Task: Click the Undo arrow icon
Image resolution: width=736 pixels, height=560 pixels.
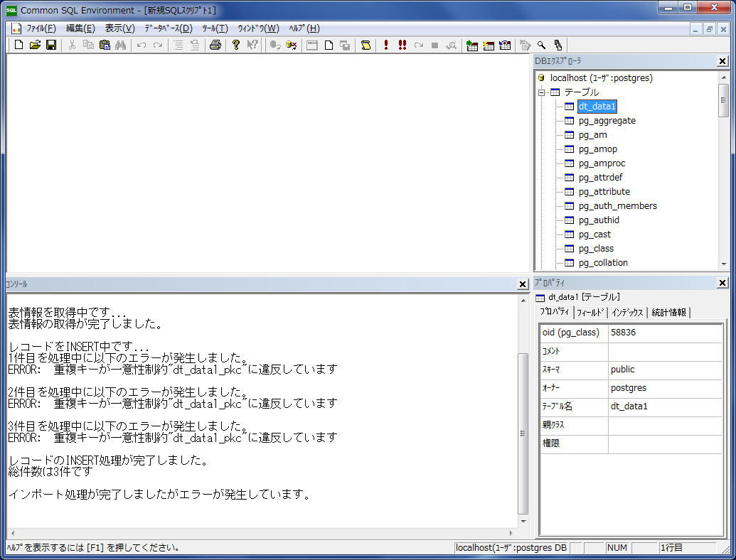Action: pos(142,45)
